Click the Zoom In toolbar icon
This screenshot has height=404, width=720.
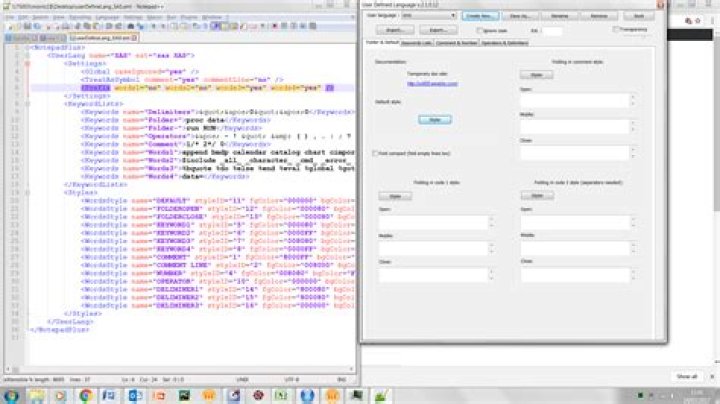153,26
